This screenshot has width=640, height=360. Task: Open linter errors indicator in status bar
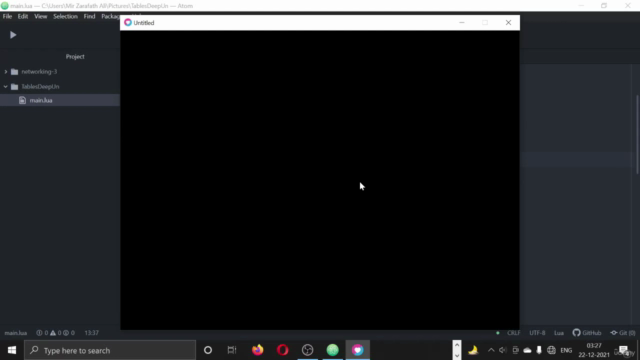42,333
